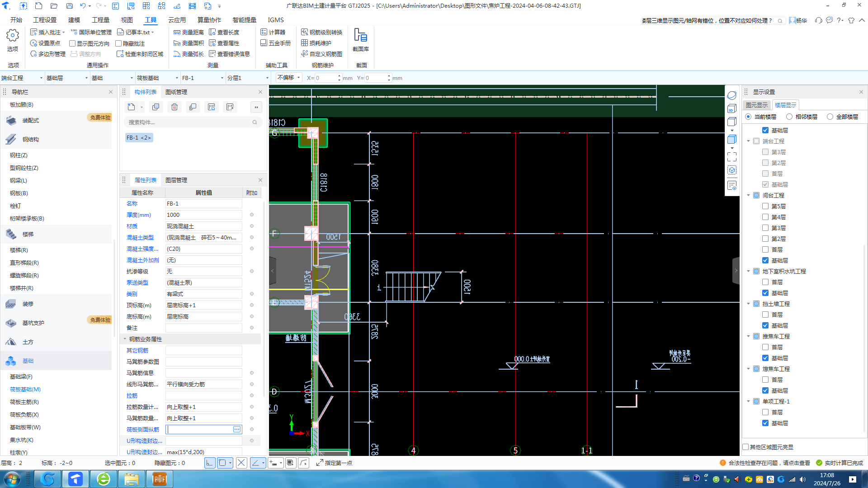Check 第5层 under 间台工程
The height and width of the screenshot is (488, 868).
click(765, 206)
